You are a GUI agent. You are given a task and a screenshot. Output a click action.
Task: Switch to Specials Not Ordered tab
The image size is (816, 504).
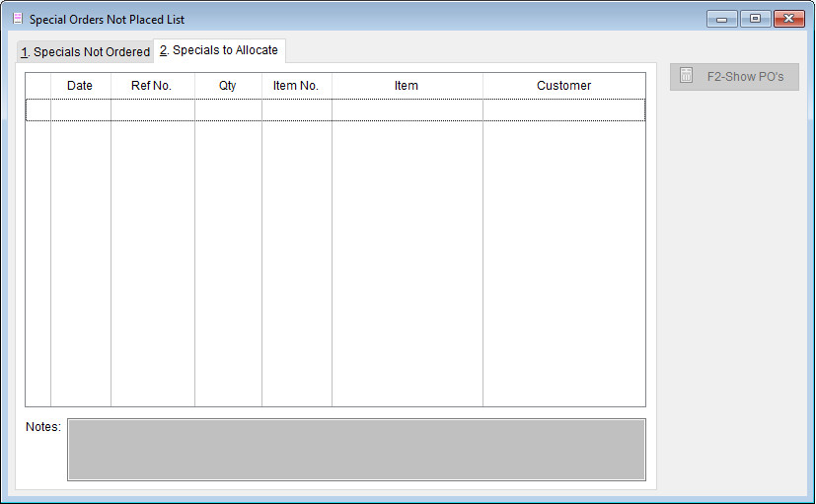point(85,52)
